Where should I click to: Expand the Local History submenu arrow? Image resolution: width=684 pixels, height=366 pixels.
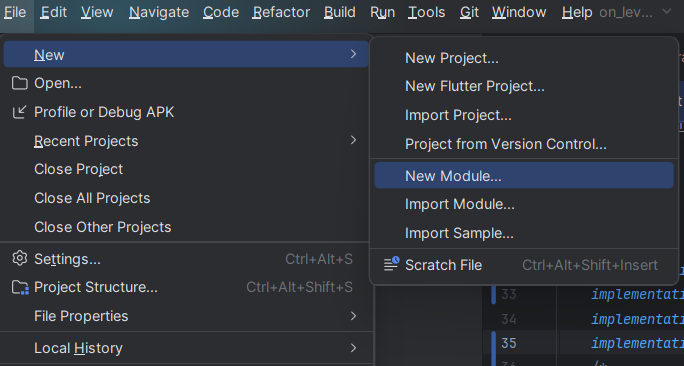point(353,348)
